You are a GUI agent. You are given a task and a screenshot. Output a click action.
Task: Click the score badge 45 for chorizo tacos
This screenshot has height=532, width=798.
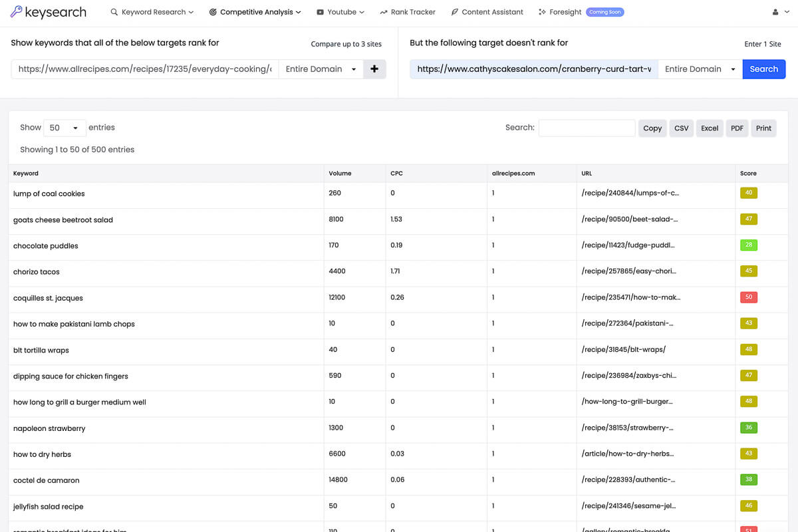[749, 271]
